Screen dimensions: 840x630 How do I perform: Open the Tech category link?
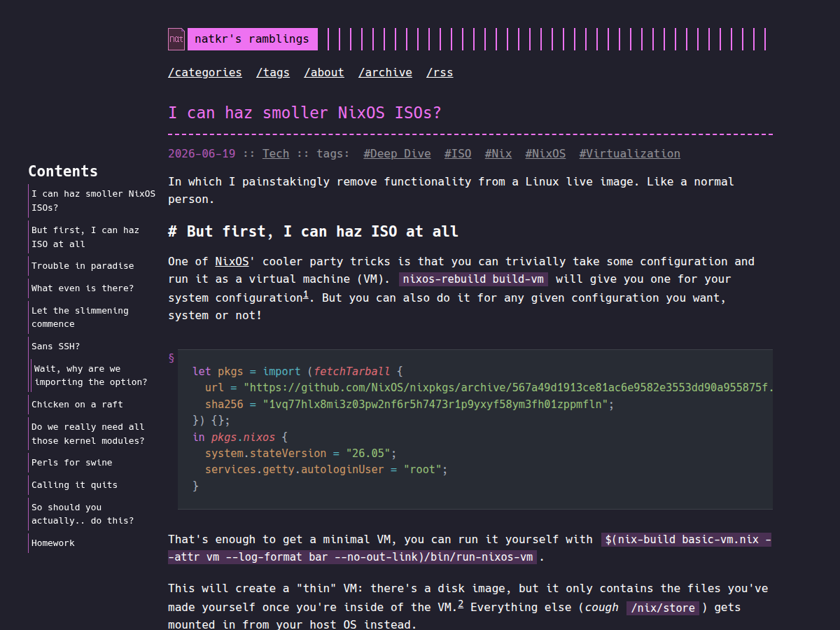pos(276,154)
